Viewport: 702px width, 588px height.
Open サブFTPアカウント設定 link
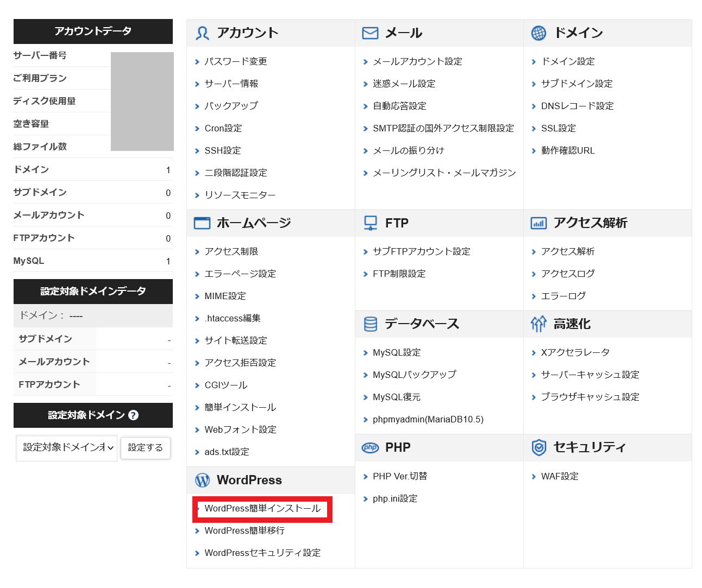(x=422, y=251)
